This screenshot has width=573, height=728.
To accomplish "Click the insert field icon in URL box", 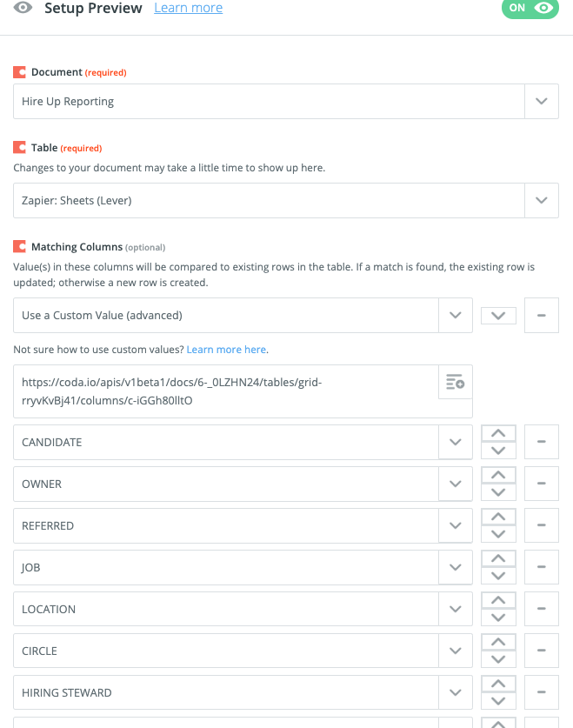I will 455,382.
